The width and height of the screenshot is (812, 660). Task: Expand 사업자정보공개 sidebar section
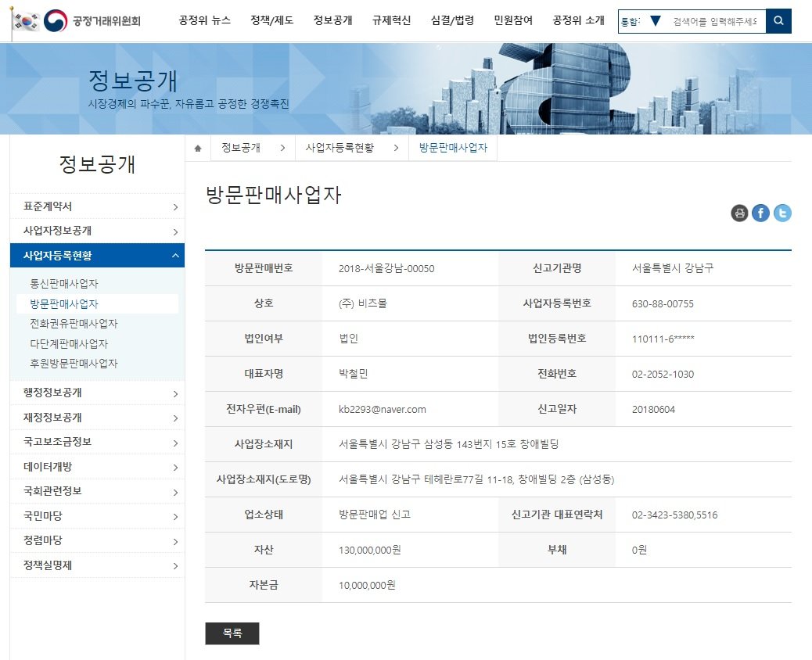[97, 231]
